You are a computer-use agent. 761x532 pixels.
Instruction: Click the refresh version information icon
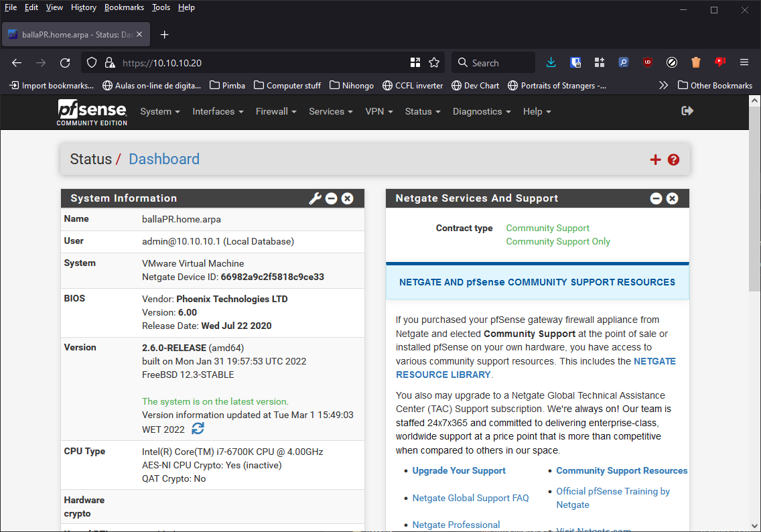pyautogui.click(x=198, y=429)
